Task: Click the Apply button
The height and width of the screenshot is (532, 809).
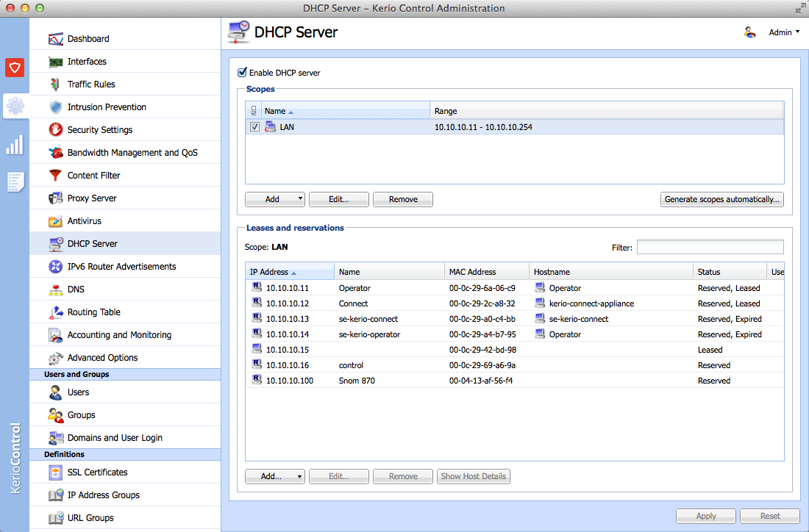Action: (706, 516)
